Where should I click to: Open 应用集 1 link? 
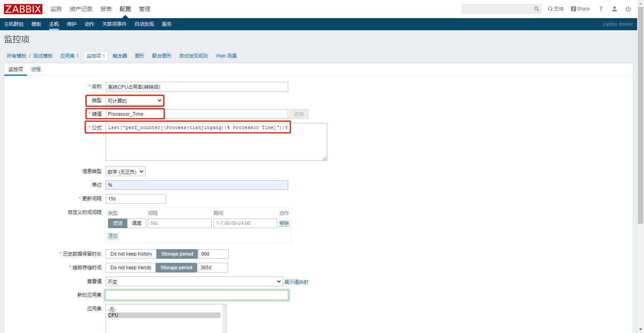click(69, 56)
